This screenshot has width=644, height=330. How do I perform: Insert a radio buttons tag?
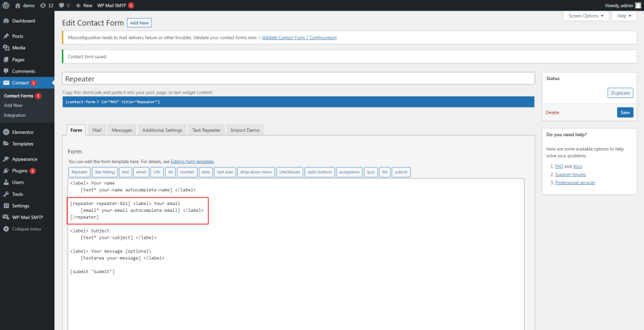[x=319, y=172]
